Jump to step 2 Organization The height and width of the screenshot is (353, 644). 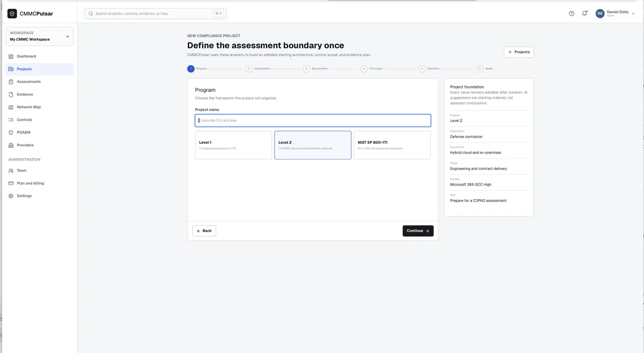[249, 69]
